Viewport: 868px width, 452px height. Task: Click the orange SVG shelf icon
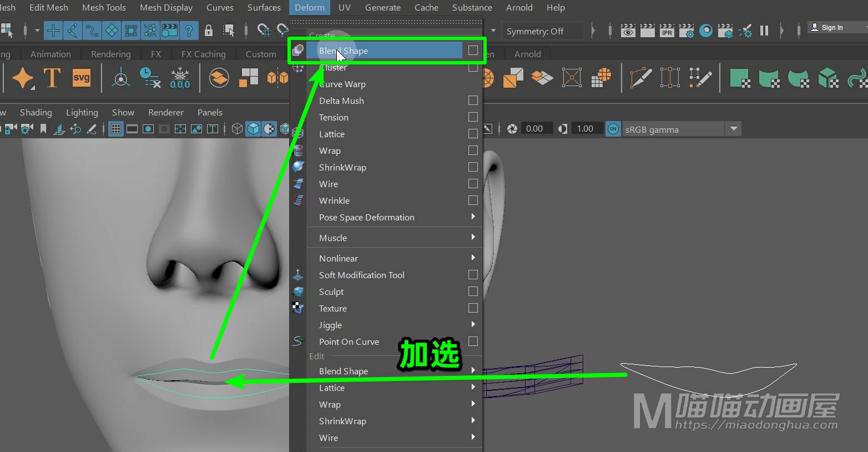[x=82, y=78]
